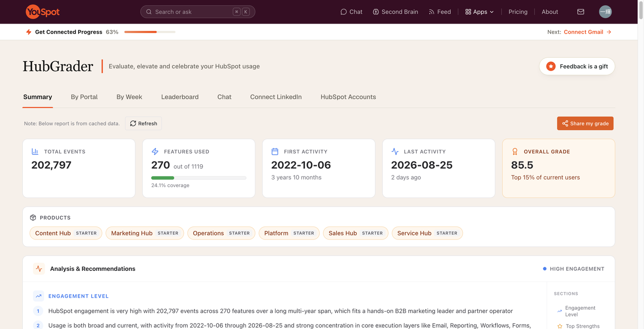Click recommendation number 2 badge

(x=38, y=325)
